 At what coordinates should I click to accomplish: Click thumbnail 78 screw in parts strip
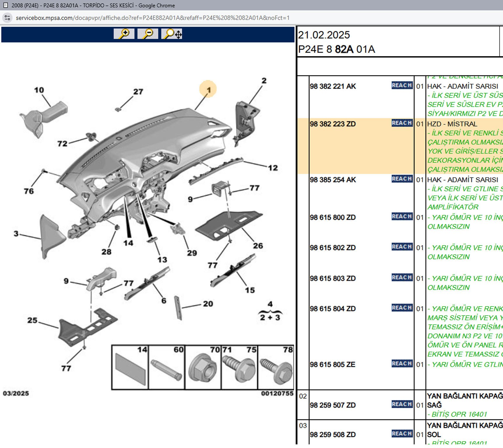click(276, 368)
